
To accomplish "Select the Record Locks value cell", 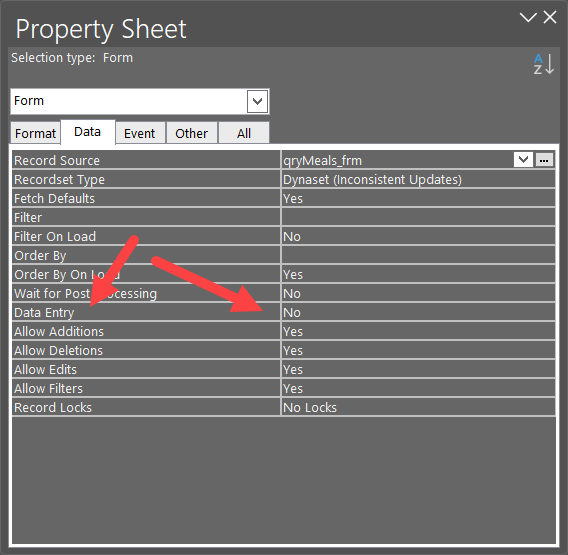I will [418, 407].
